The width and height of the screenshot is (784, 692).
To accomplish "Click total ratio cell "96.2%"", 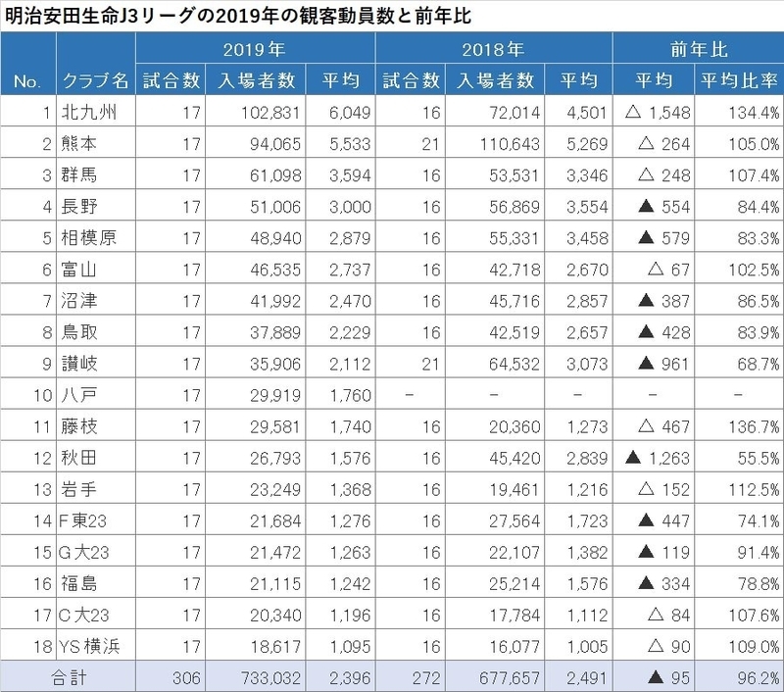I will (759, 678).
